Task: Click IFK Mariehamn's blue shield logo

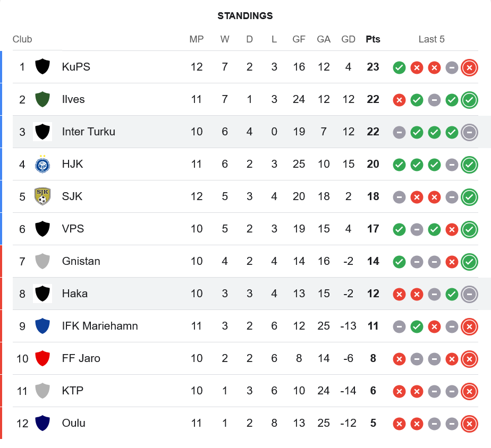Action: click(43, 326)
